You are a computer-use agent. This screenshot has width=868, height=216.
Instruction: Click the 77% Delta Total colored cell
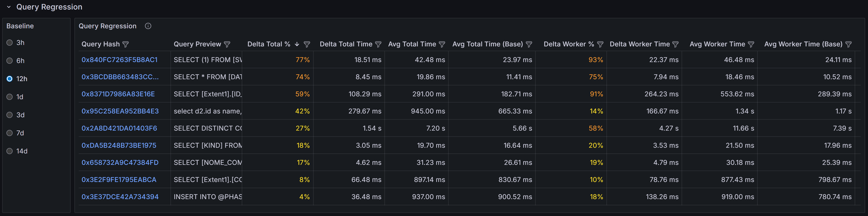click(302, 60)
